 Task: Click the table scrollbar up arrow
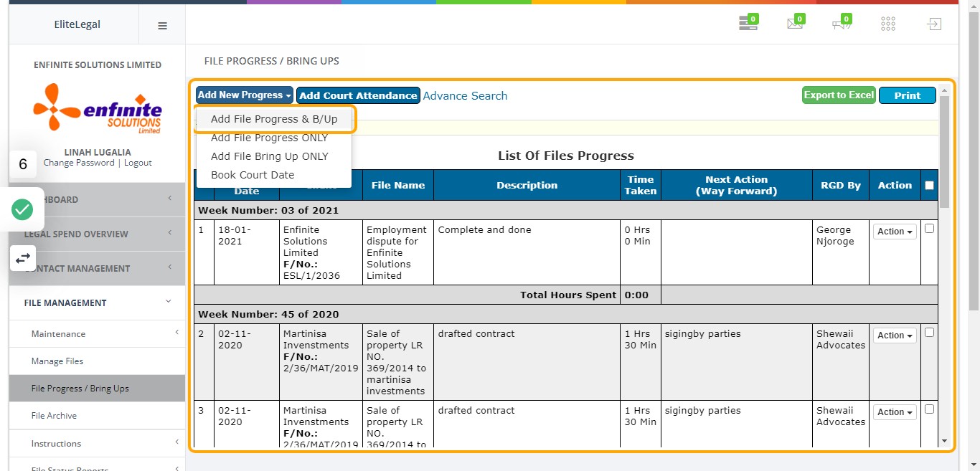coord(944,90)
